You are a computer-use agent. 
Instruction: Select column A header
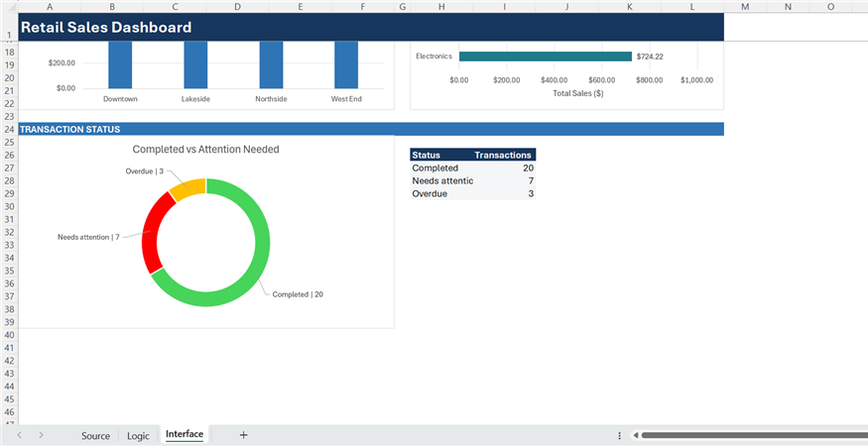point(50,7)
